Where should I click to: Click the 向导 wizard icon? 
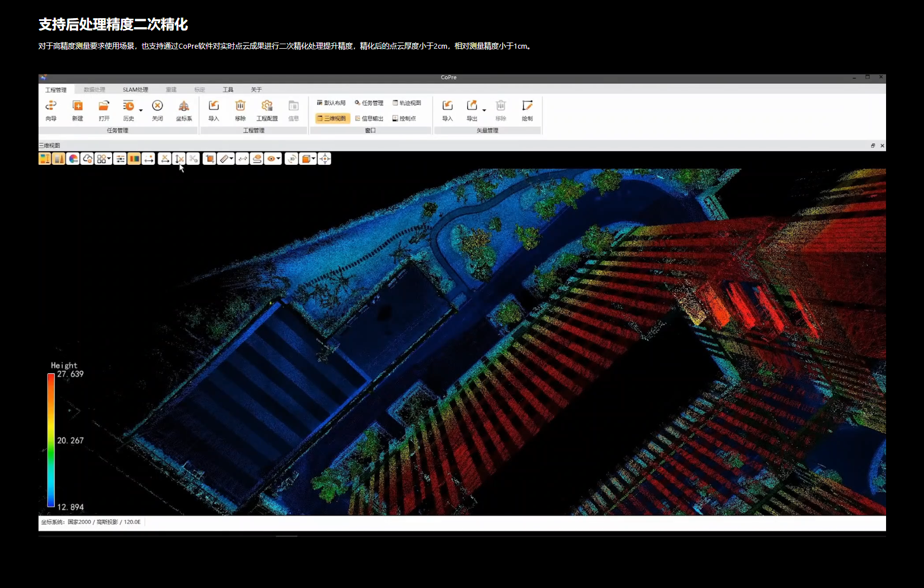point(51,106)
